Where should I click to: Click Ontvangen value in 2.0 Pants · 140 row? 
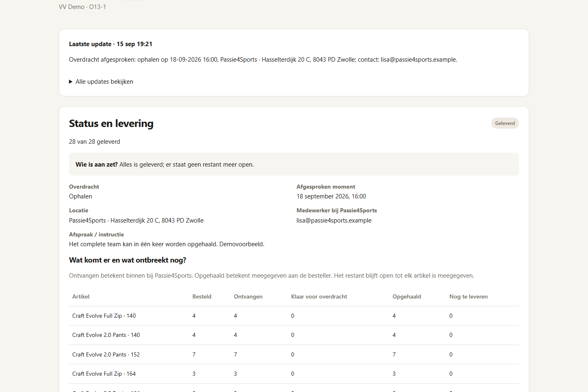(236, 335)
